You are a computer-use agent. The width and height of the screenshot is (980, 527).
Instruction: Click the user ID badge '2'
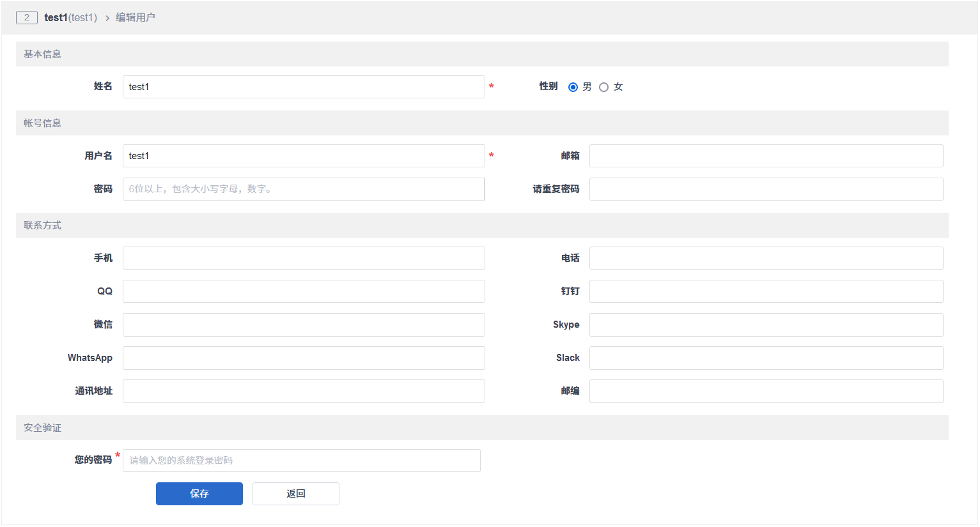tap(26, 18)
